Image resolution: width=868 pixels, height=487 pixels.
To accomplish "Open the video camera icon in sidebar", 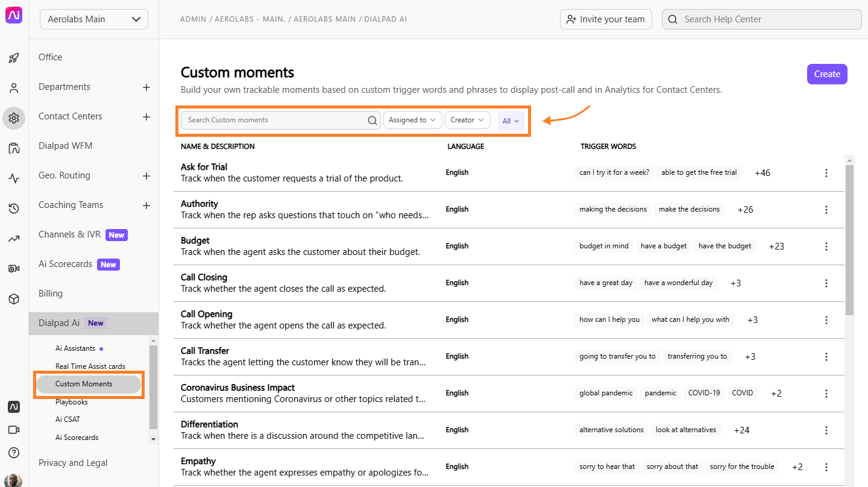I will click(14, 430).
